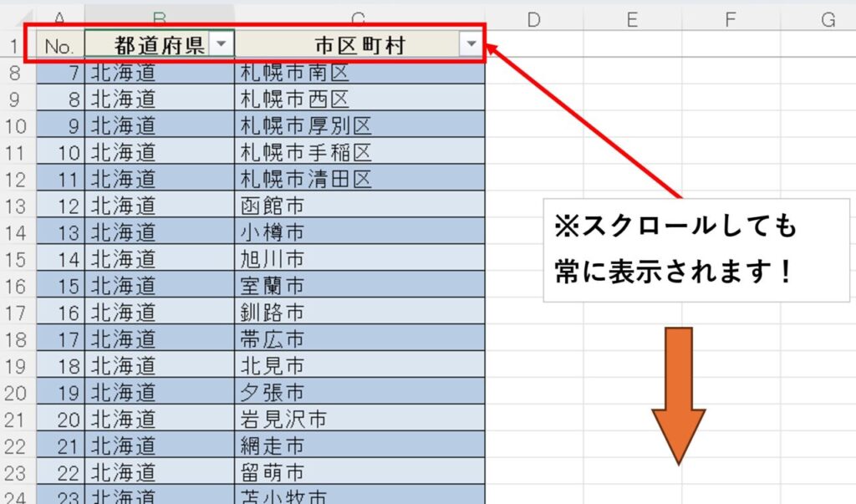This screenshot has width=856, height=504.
Task: Click cell 室蘭市
Action: click(359, 286)
